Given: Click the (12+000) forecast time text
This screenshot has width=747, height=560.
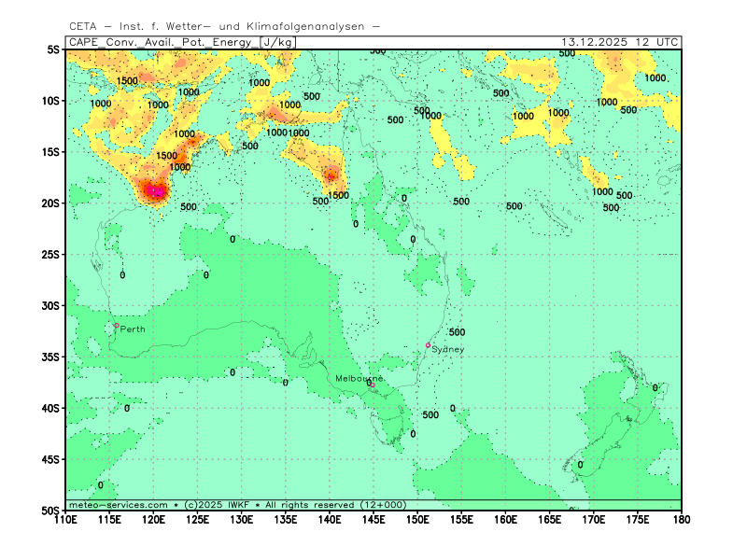Looking at the screenshot, I should coord(383,505).
